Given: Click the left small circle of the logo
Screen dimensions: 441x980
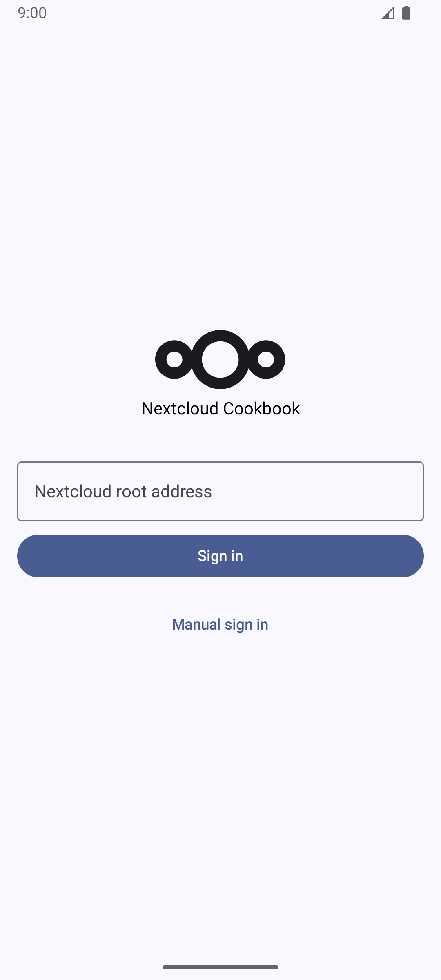Looking at the screenshot, I should pos(174,359).
